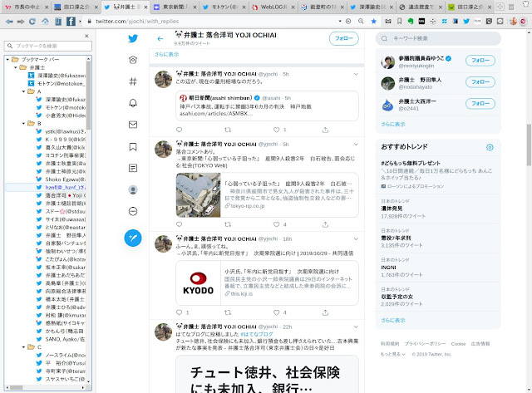Screen dimensions: 532x393
Task: Follow 弁護士大西洋一 suggestion
Action: (x=480, y=103)
